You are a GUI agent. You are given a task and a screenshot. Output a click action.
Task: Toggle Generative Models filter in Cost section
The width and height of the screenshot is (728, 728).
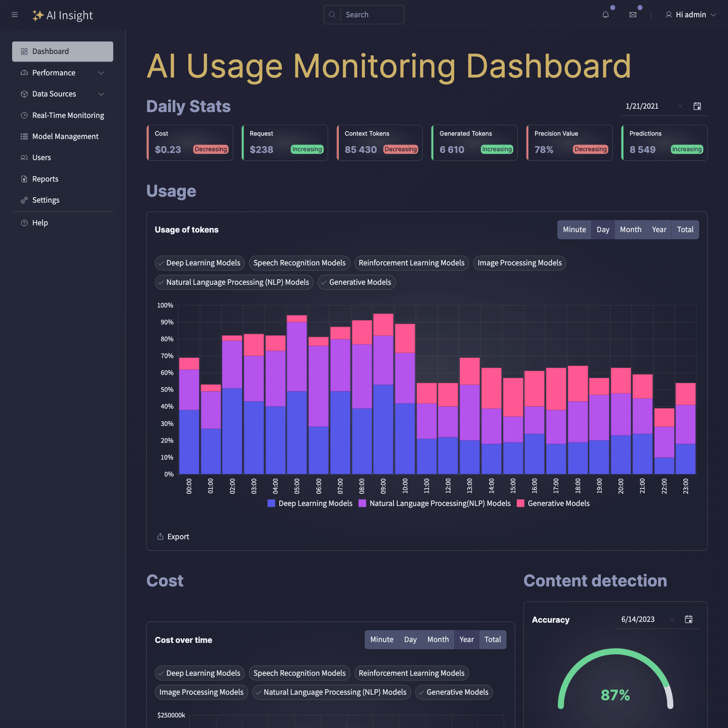pyautogui.click(x=454, y=692)
